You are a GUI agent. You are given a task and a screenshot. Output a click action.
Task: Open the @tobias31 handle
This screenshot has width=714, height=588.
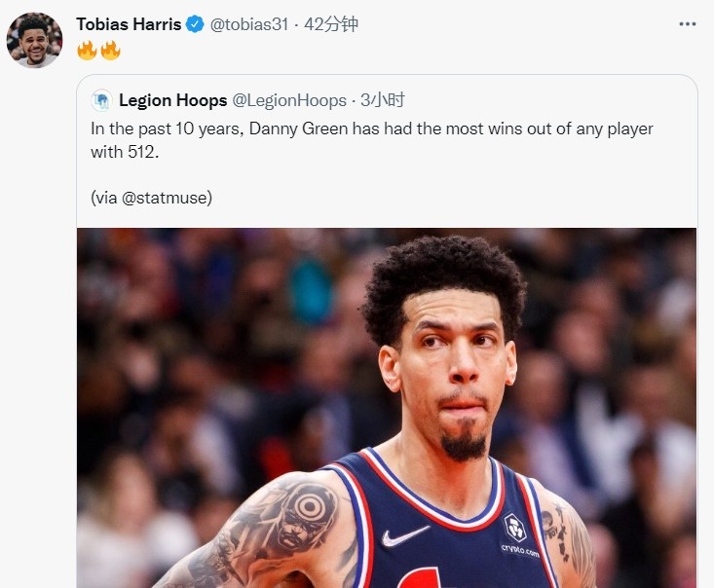tap(249, 24)
